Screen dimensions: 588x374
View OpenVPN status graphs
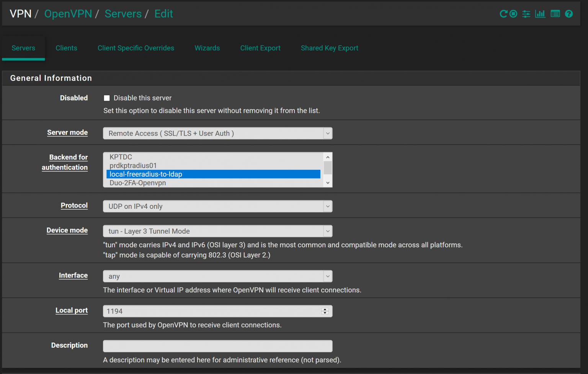[540, 13]
